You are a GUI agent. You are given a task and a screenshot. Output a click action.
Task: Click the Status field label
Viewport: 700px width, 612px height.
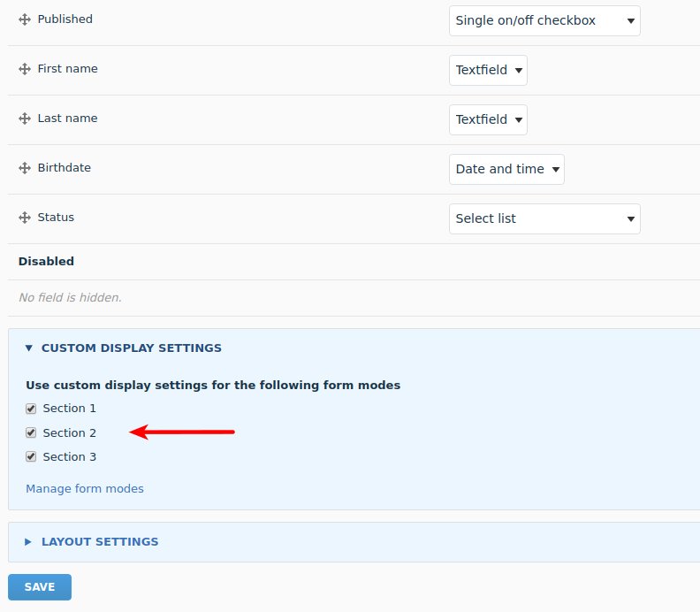click(x=56, y=218)
